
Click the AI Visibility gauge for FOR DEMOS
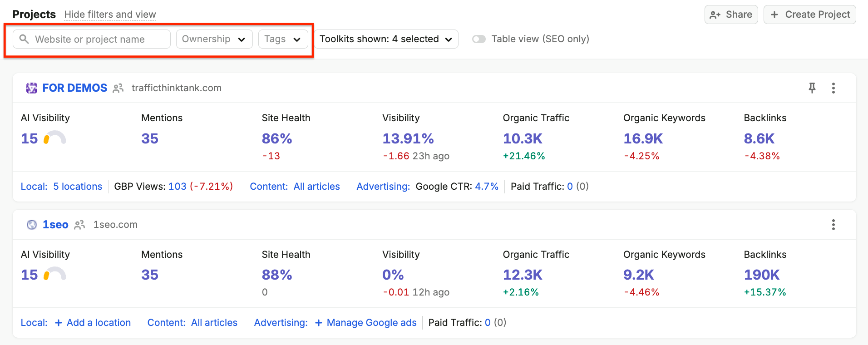click(x=54, y=138)
